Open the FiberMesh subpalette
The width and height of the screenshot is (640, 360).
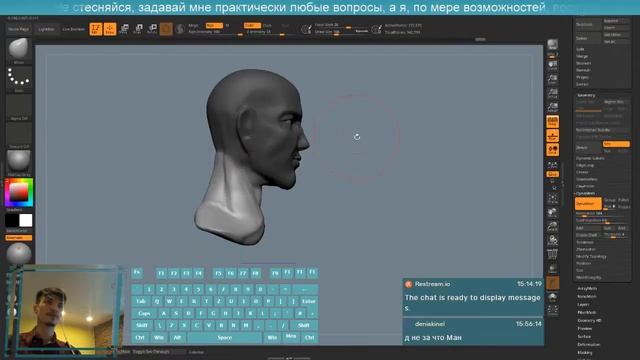(587, 312)
